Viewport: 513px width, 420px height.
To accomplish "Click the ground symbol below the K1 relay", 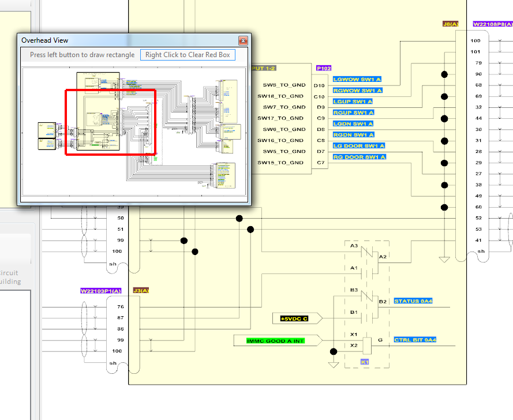I will click(x=332, y=363).
